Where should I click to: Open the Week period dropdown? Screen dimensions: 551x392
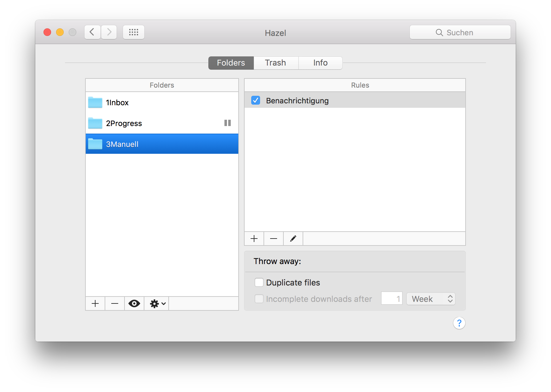click(x=431, y=299)
